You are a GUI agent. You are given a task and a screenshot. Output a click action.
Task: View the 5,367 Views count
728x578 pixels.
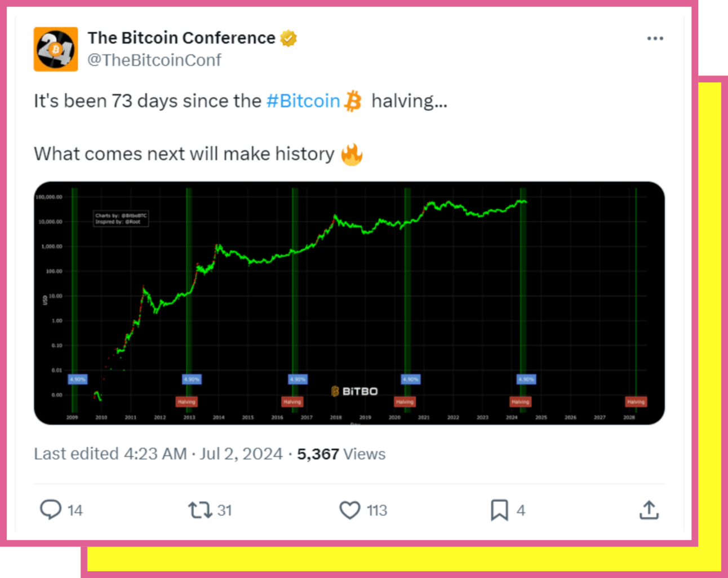[x=341, y=454]
